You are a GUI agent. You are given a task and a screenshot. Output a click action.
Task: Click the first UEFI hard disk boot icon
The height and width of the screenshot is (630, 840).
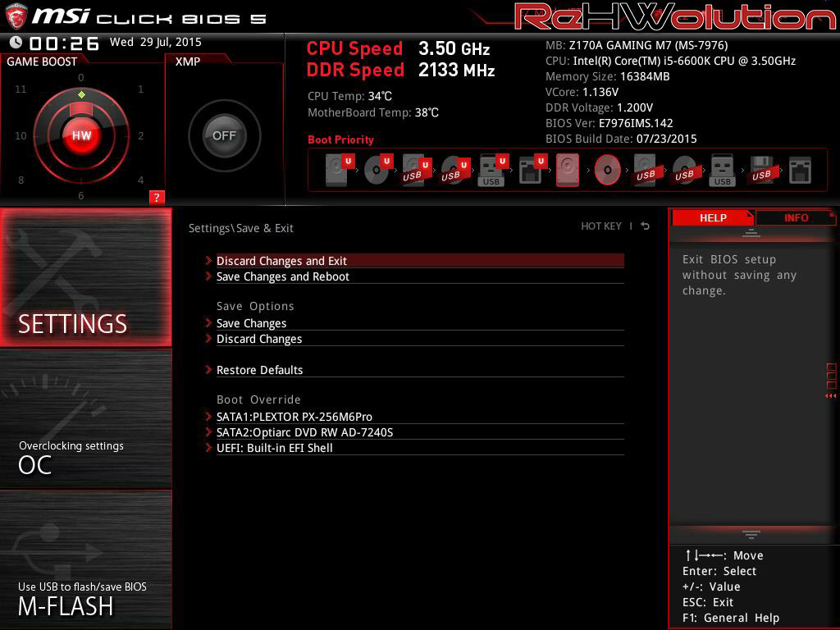coord(337,171)
